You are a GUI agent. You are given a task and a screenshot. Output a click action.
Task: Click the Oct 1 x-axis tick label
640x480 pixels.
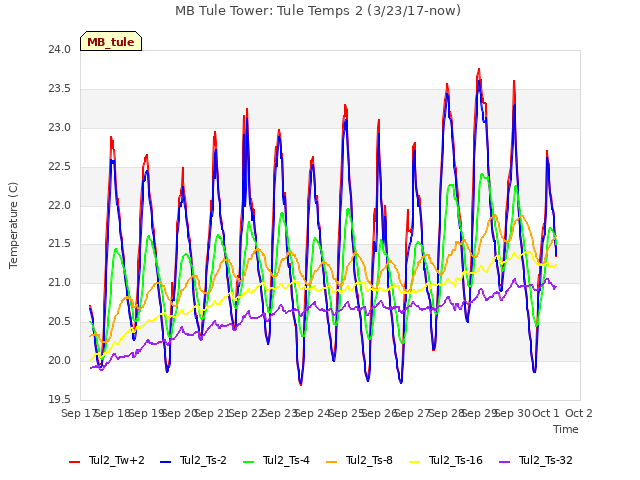click(545, 413)
